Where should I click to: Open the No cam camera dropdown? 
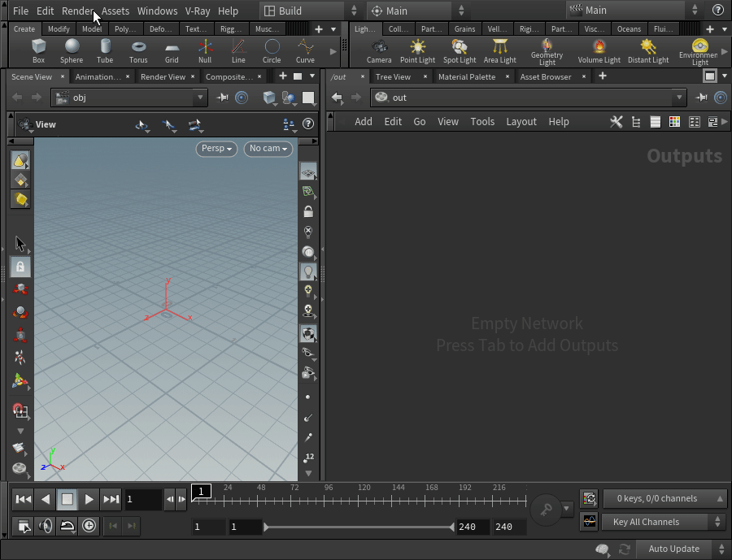click(x=268, y=149)
